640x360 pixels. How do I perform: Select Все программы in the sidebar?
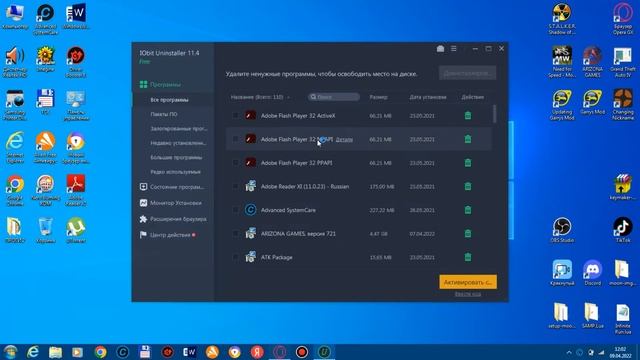point(169,100)
